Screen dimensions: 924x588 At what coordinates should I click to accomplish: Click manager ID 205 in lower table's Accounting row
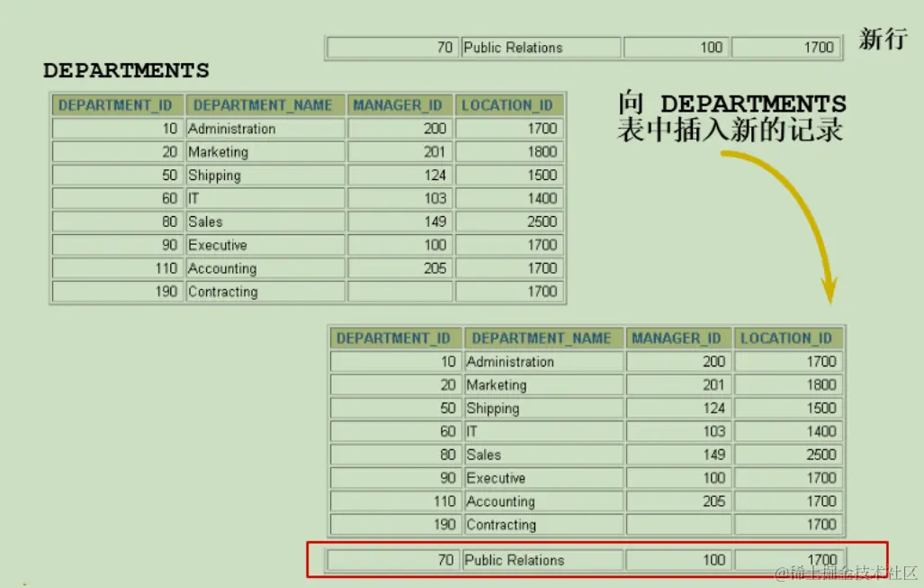(713, 502)
